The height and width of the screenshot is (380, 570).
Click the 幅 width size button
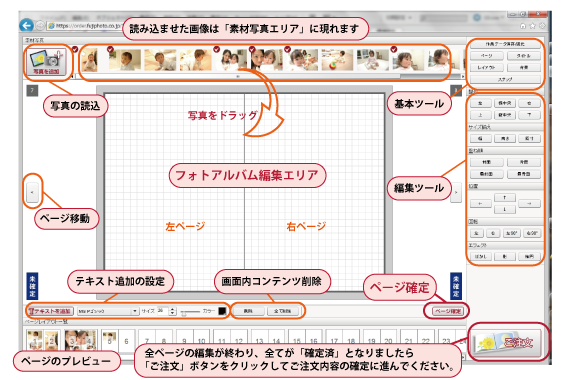tap(480, 139)
